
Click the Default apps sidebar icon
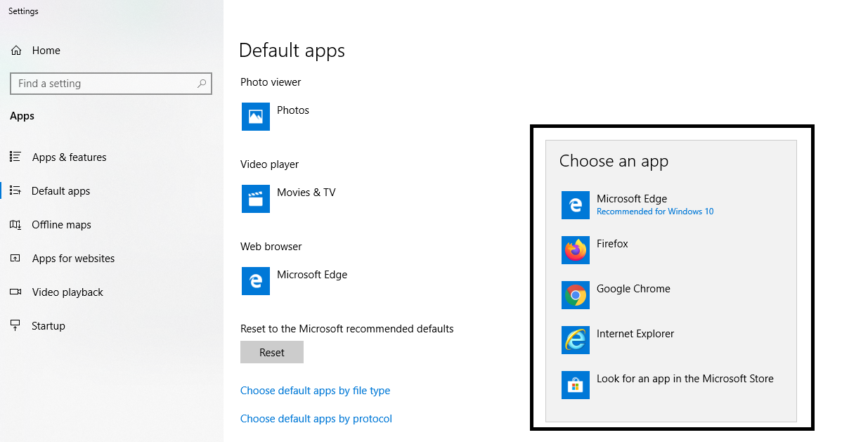pyautogui.click(x=15, y=191)
